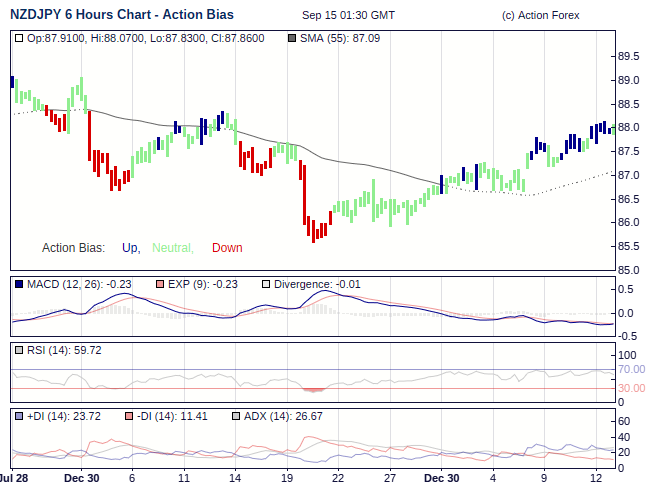The height and width of the screenshot is (489, 650).
Task: Click the 89.5 price axis label
Action: click(629, 56)
